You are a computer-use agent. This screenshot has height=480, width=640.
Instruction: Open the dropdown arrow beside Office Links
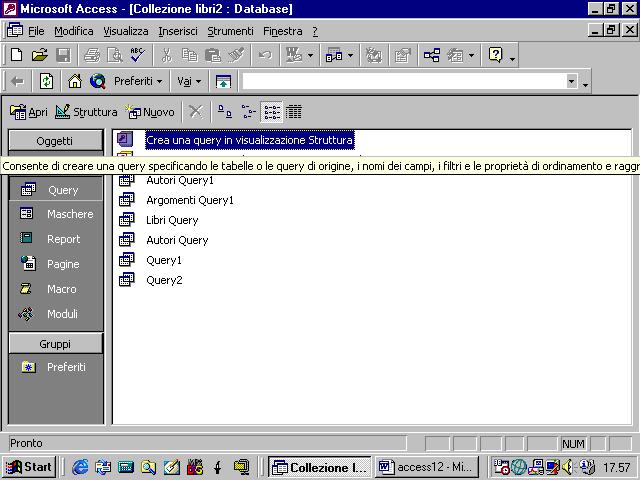tap(310, 55)
